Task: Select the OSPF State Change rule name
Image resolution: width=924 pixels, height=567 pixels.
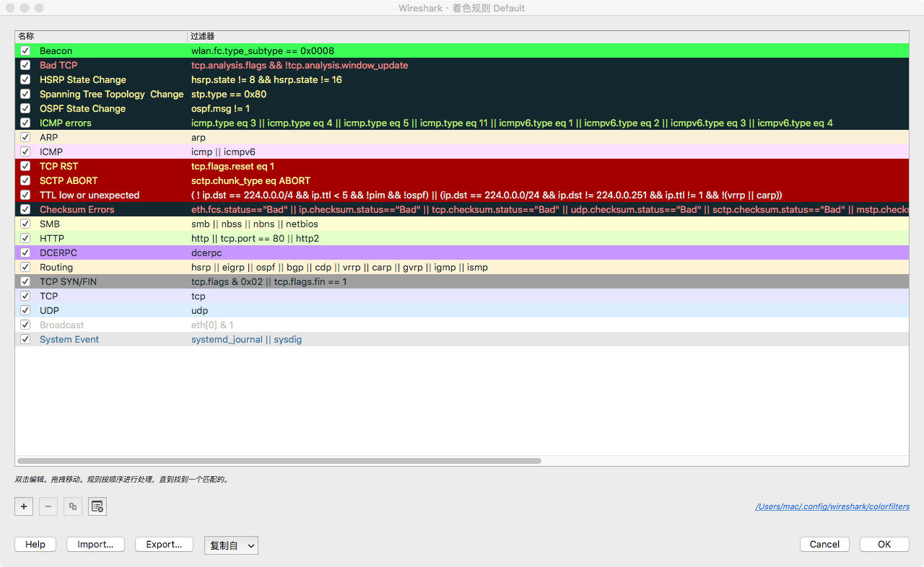Action: [x=83, y=109]
